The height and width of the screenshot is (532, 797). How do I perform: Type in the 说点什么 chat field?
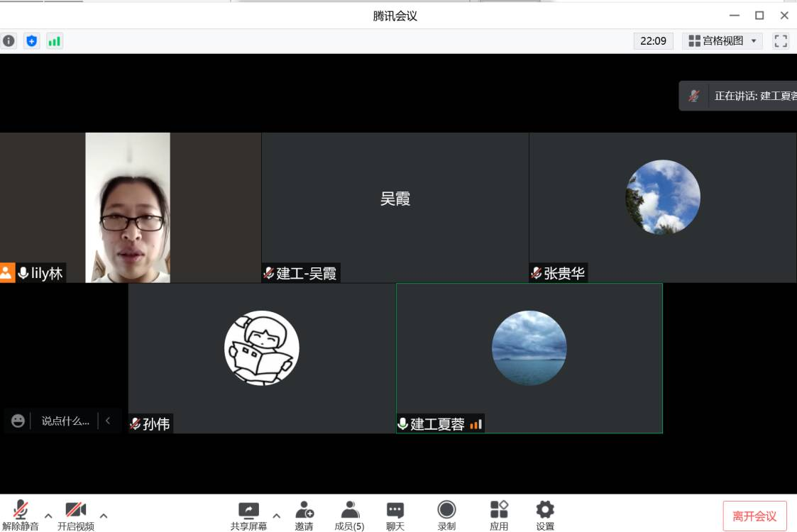[x=65, y=421]
